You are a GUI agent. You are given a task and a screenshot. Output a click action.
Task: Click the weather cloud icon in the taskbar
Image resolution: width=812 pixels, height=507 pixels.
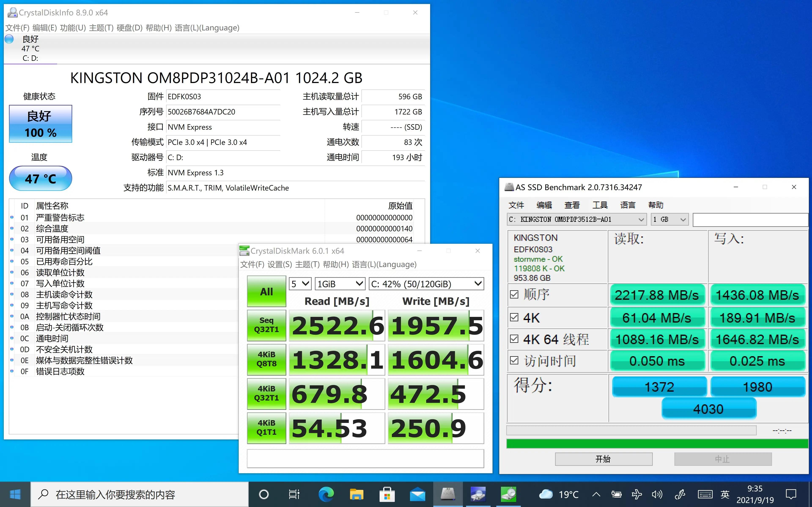[546, 494]
